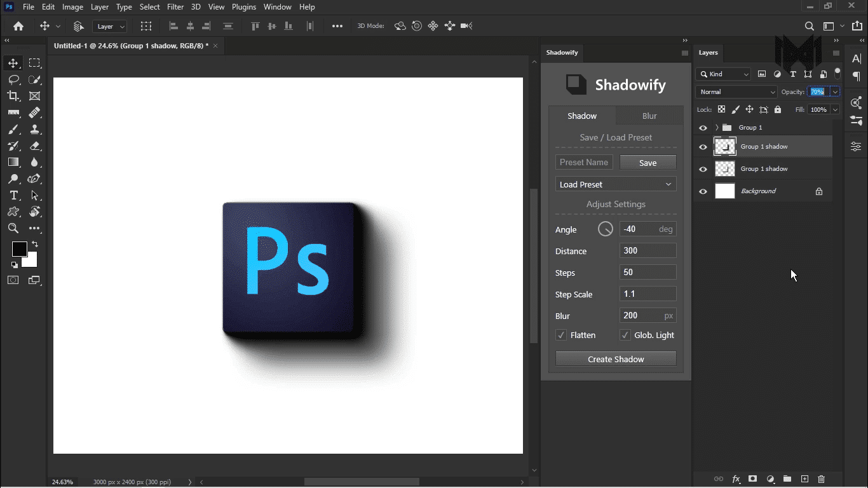The image size is (868, 488).
Task: Click the Home icon in options bar
Action: (18, 26)
